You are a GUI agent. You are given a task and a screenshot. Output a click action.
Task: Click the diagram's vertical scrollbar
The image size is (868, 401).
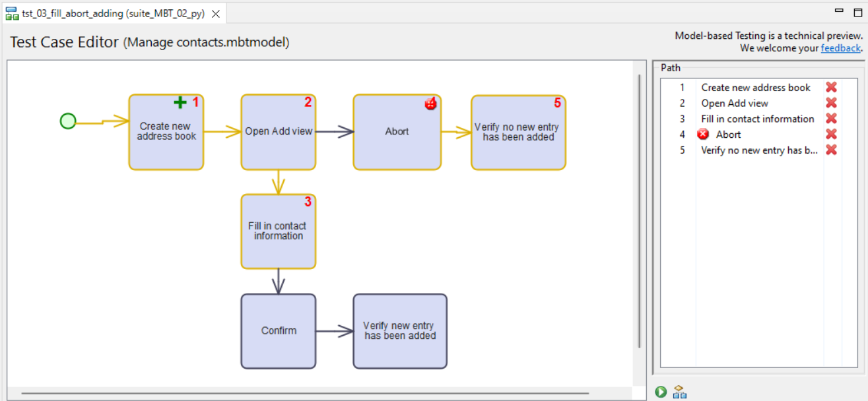point(639,211)
